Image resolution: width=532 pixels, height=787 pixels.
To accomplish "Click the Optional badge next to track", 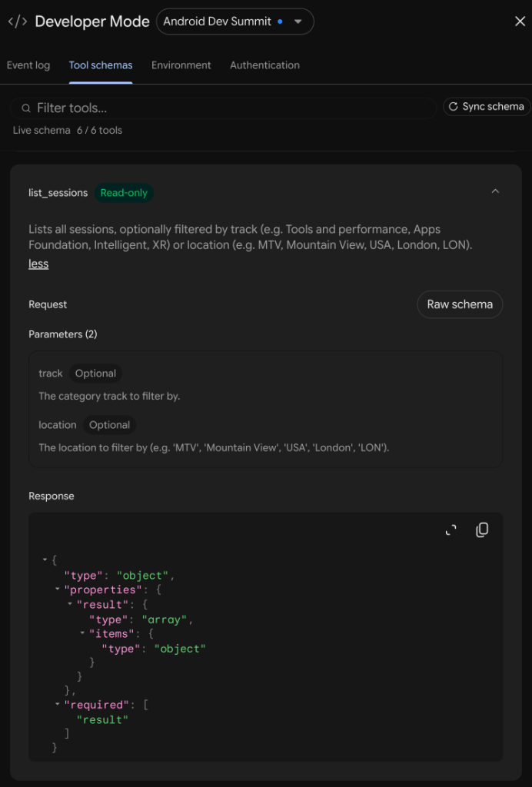I will (x=95, y=374).
